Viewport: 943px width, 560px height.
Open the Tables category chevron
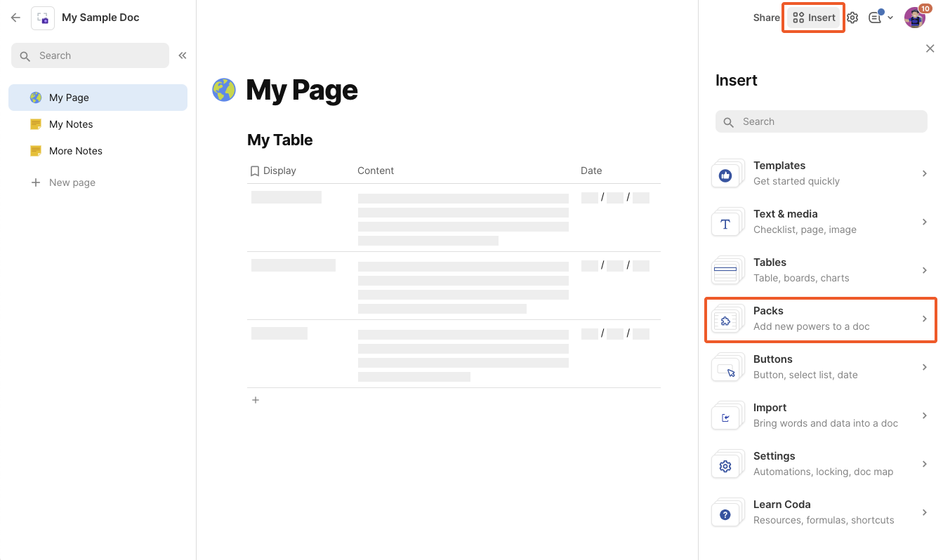924,270
